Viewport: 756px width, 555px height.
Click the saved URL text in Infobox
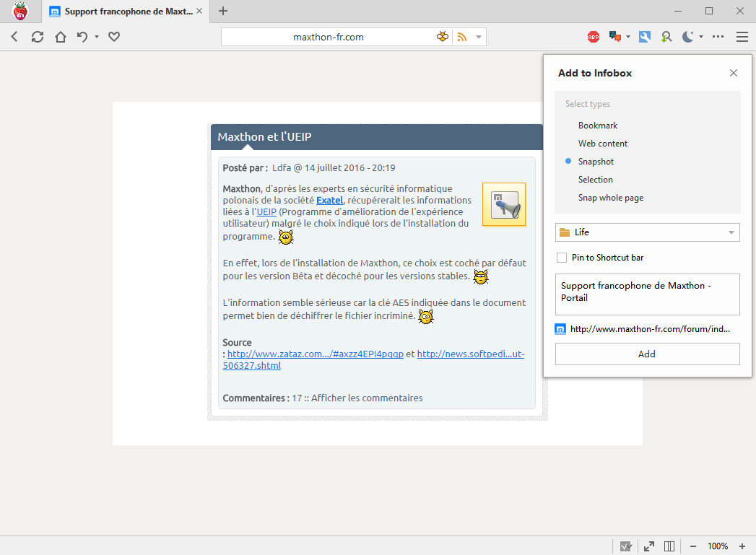[650, 329]
